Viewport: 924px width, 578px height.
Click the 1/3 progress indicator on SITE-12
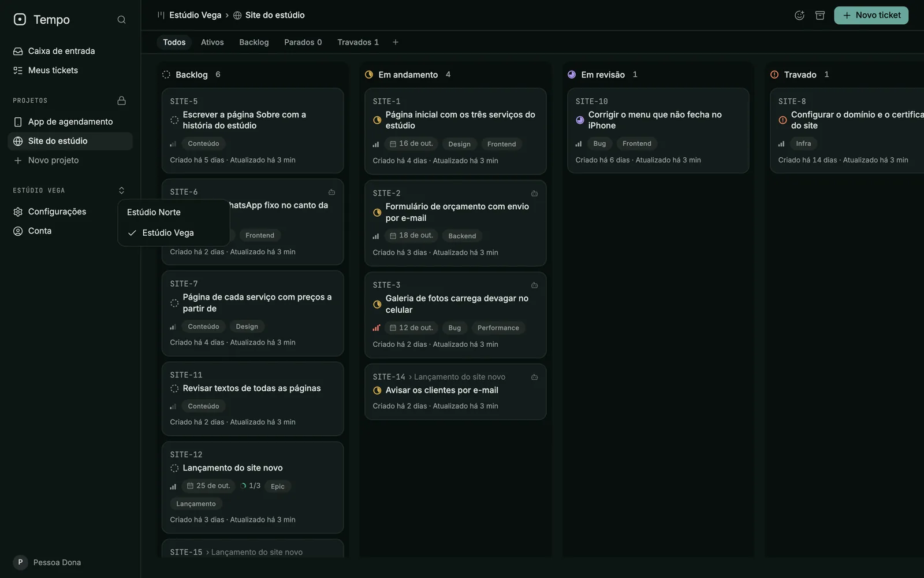click(250, 486)
